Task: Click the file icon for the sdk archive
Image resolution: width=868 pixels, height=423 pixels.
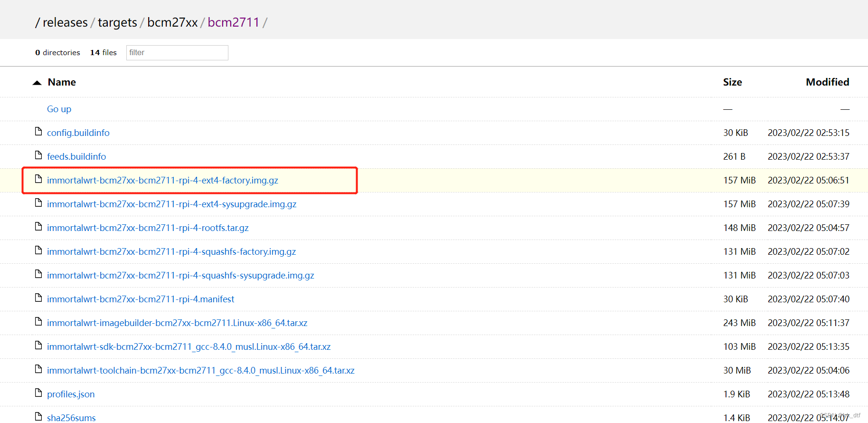Action: pos(38,345)
